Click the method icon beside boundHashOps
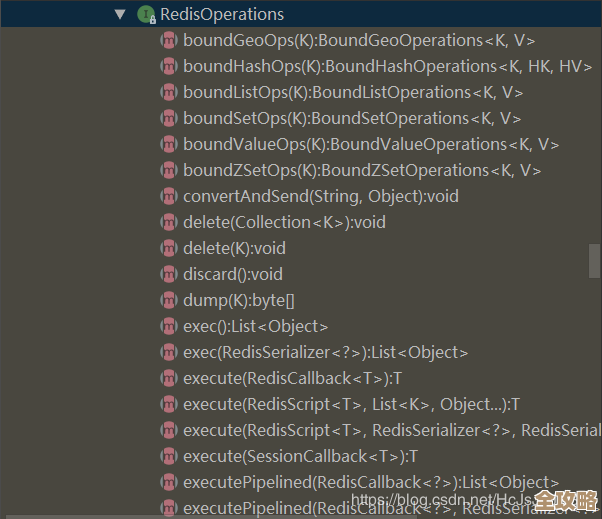The height and width of the screenshot is (519, 602). tap(169, 67)
